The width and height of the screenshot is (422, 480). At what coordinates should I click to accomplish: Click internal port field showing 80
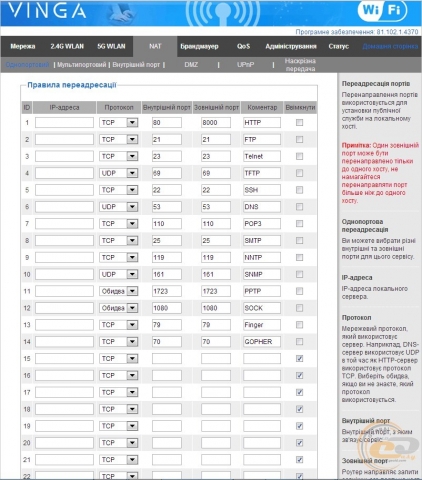[x=167, y=123]
